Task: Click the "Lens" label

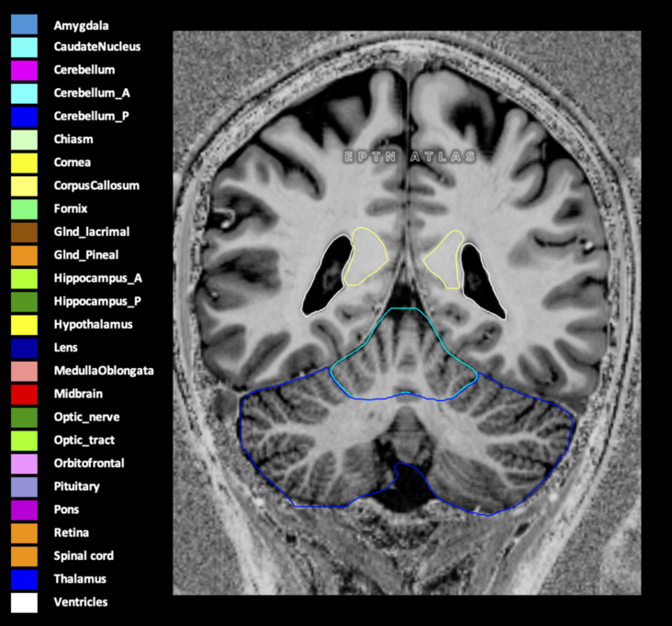Action: point(65,348)
